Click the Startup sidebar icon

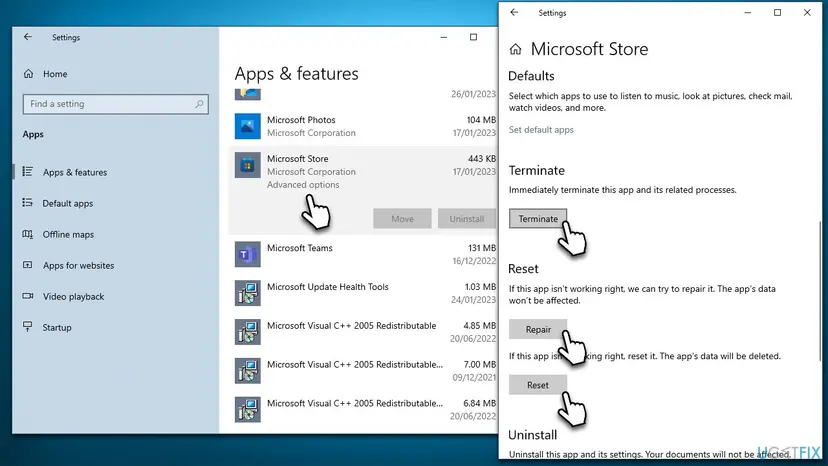pos(27,327)
